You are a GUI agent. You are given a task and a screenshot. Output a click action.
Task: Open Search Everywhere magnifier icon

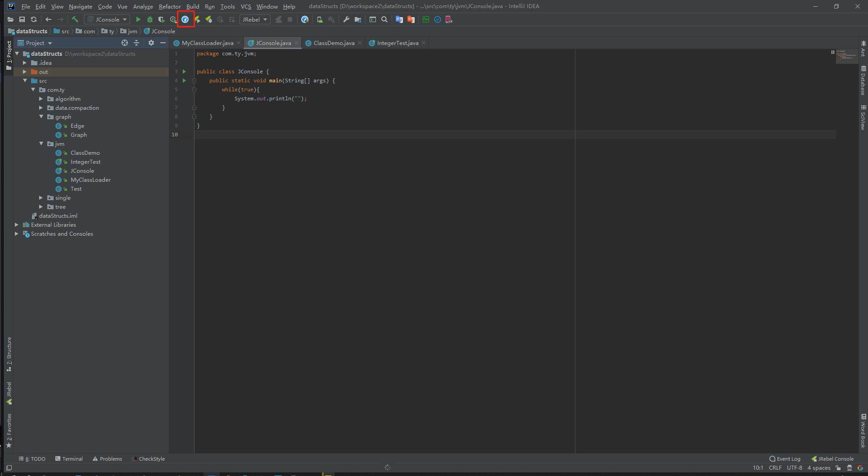tap(384, 19)
